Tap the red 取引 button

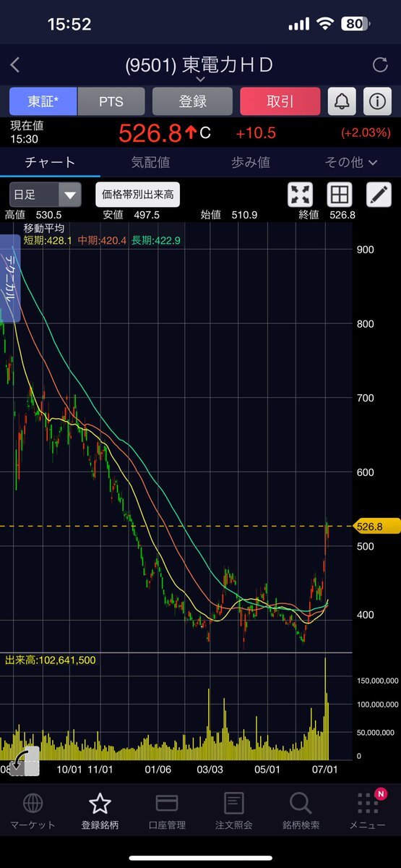(280, 102)
